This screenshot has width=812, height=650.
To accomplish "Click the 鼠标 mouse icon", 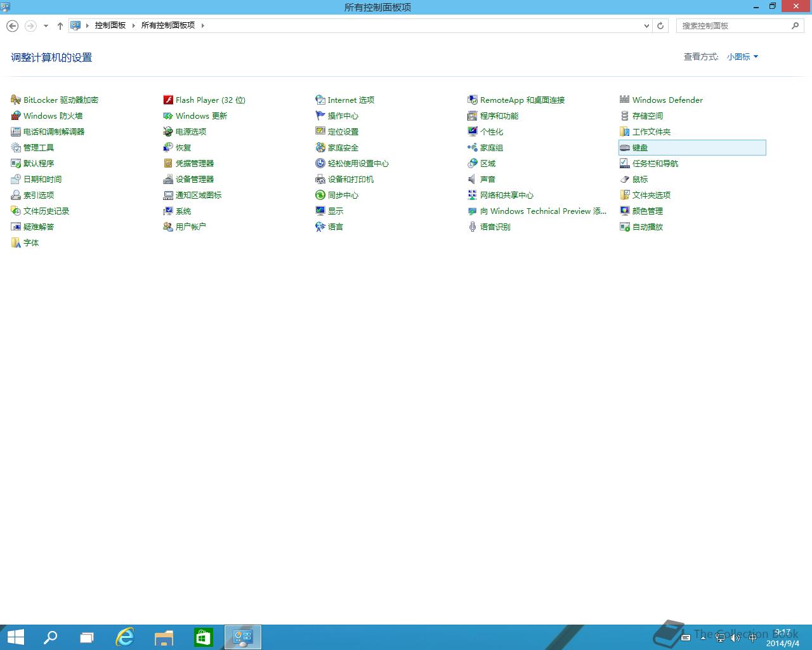I will click(625, 179).
